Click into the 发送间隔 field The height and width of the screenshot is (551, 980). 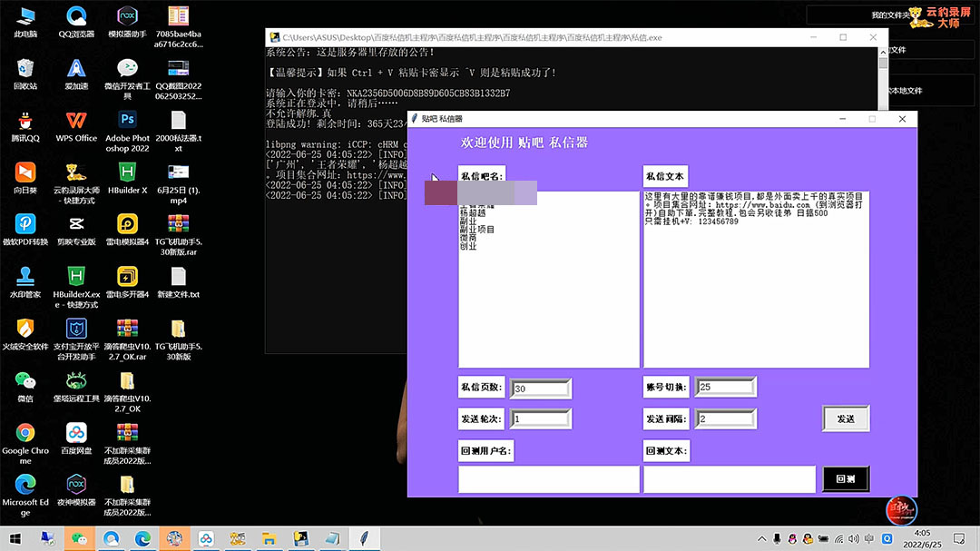coord(726,419)
